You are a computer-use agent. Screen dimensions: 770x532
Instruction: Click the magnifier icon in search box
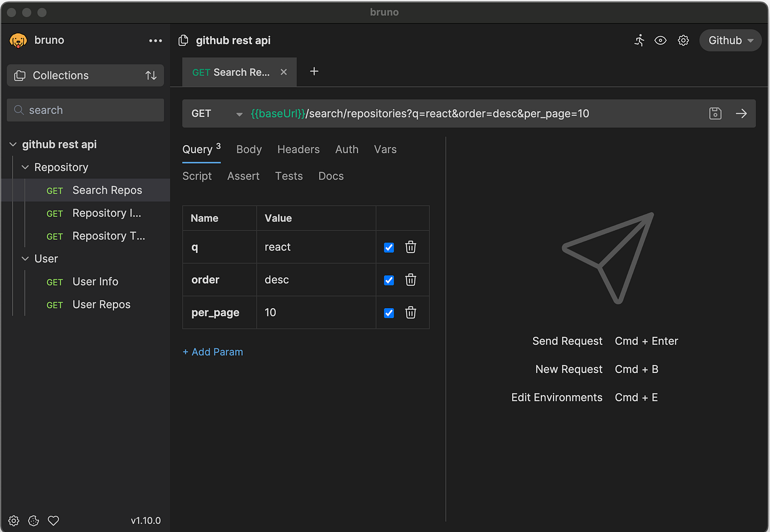tap(19, 110)
